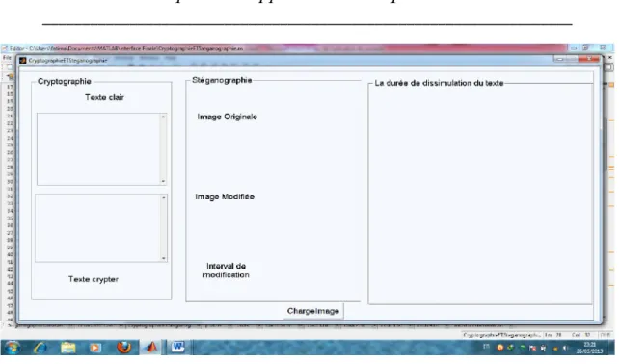This screenshot has height=364, width=619.
Task: Click the "Texte crypter" label
Action: [94, 279]
